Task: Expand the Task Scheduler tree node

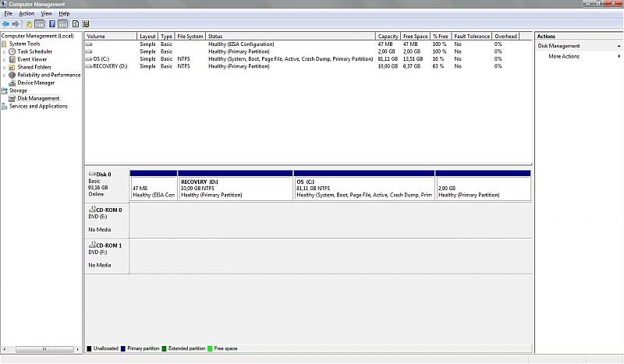Action: coord(5,51)
